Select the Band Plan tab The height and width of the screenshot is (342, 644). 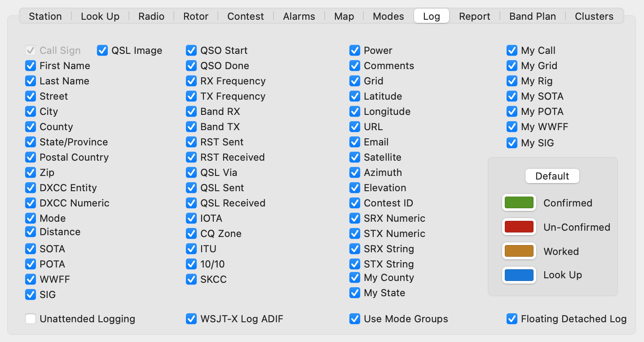click(532, 16)
